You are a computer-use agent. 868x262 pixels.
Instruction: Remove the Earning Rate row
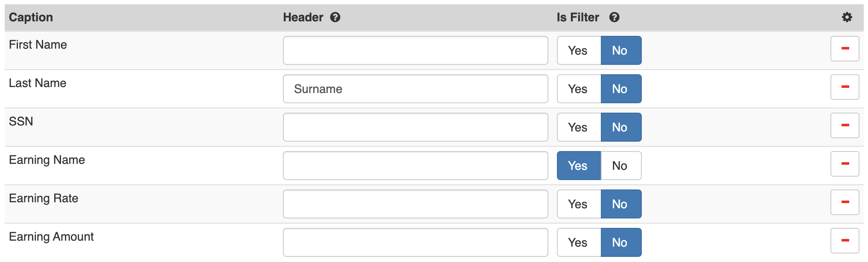point(845,202)
